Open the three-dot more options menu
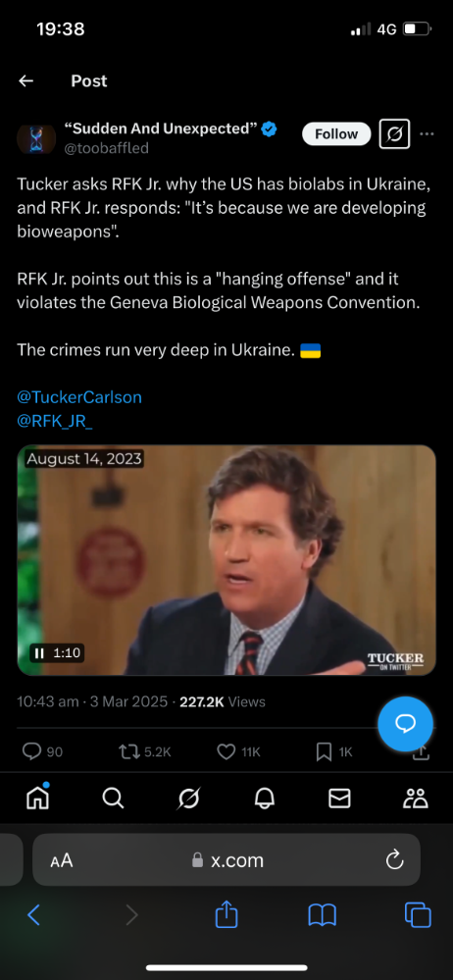This screenshot has height=980, width=453. tap(427, 133)
